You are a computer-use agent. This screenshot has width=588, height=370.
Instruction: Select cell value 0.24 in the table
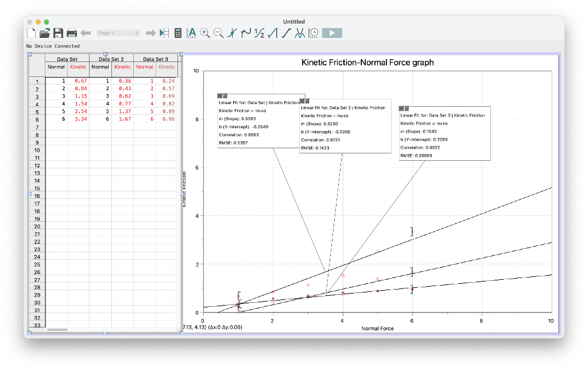(x=168, y=80)
